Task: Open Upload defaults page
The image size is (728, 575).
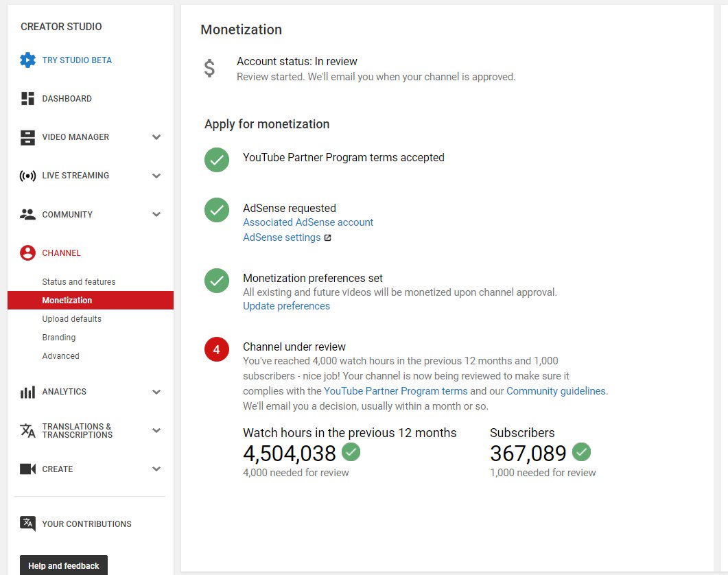Action: pos(72,319)
